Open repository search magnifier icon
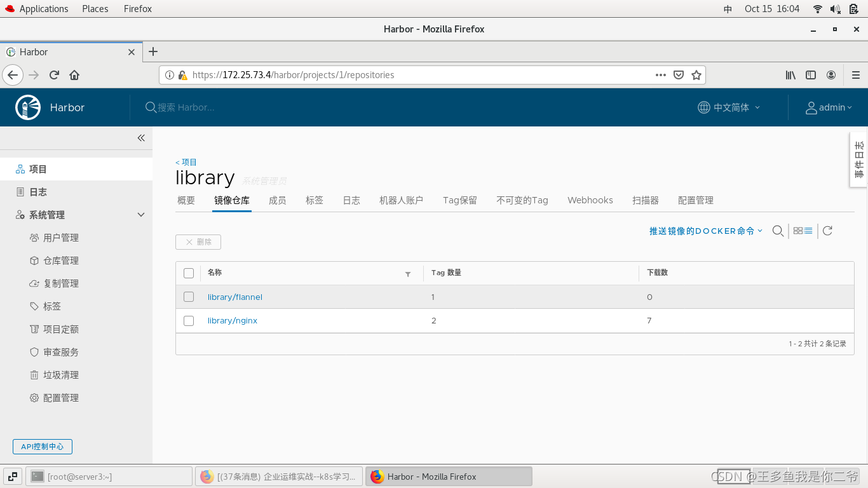The height and width of the screenshot is (488, 868). (x=778, y=231)
